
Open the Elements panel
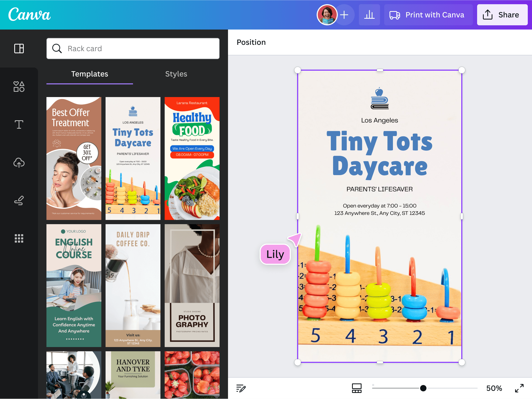[x=19, y=86]
